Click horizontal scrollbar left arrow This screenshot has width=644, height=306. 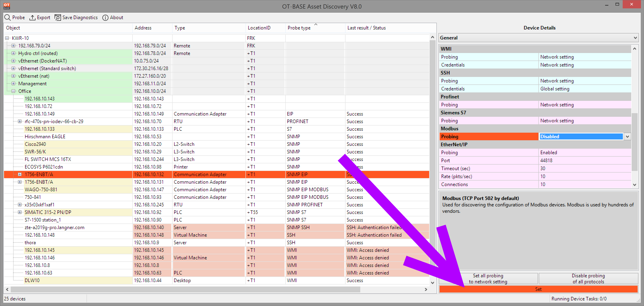[7, 289]
